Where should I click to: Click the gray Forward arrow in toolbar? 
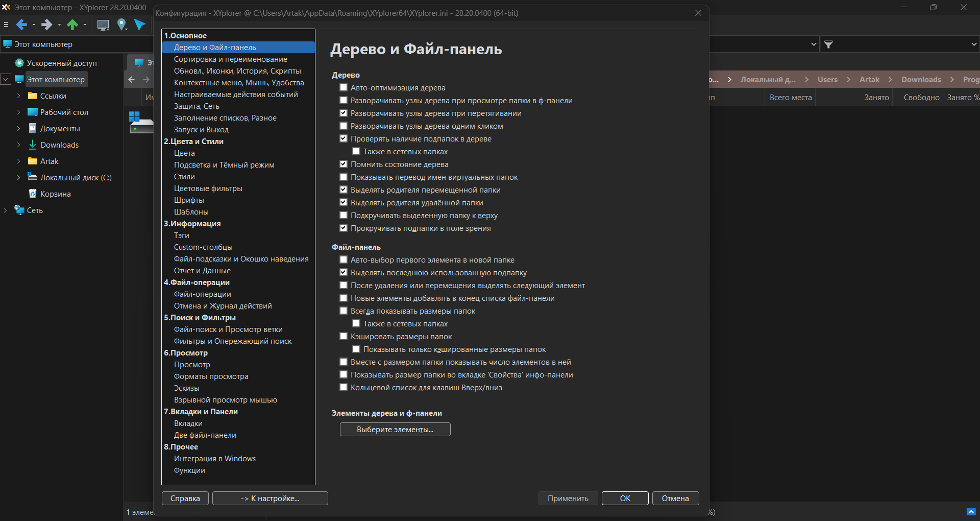point(46,25)
